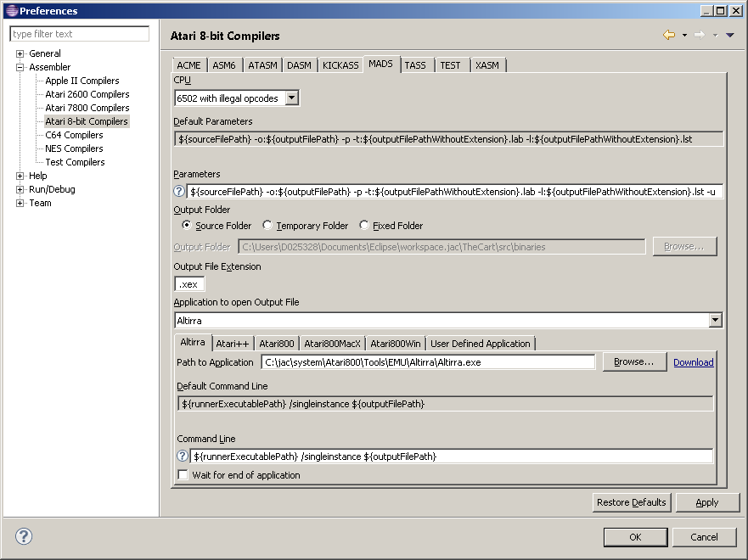
Task: Select the XASM compiler tab
Action: (487, 65)
